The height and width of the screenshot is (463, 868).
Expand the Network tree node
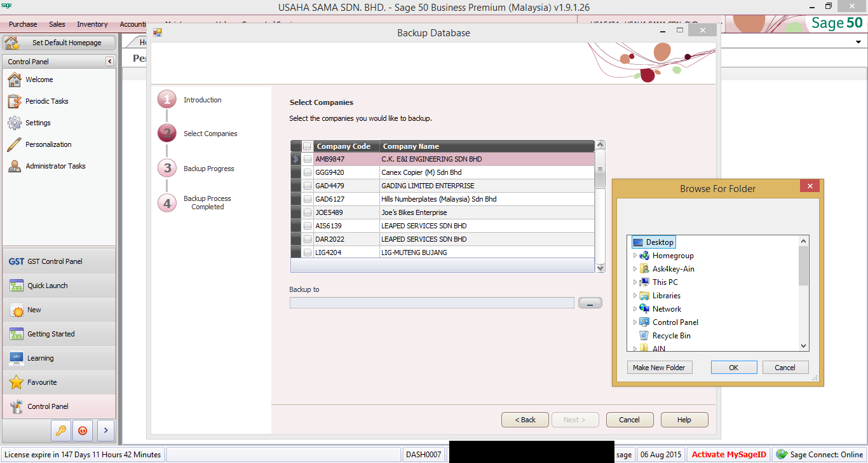[x=635, y=309]
